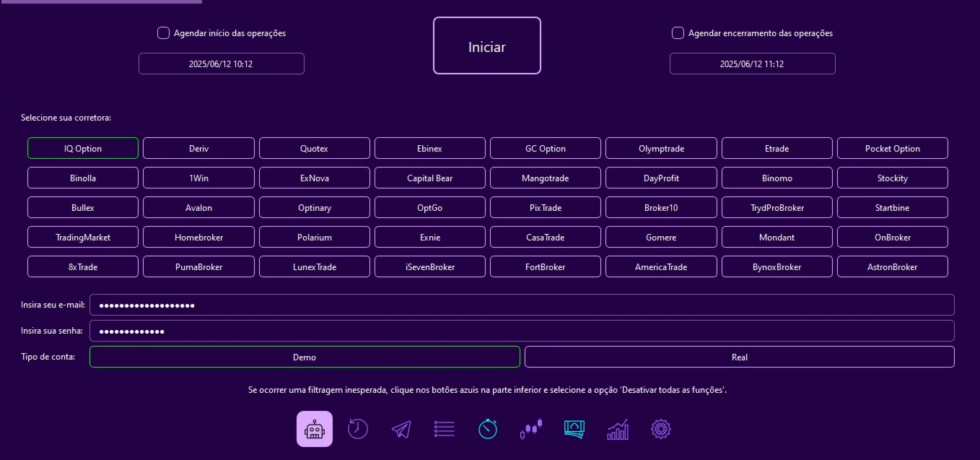Select the Avalon broker
980x460 pixels.
pos(198,207)
